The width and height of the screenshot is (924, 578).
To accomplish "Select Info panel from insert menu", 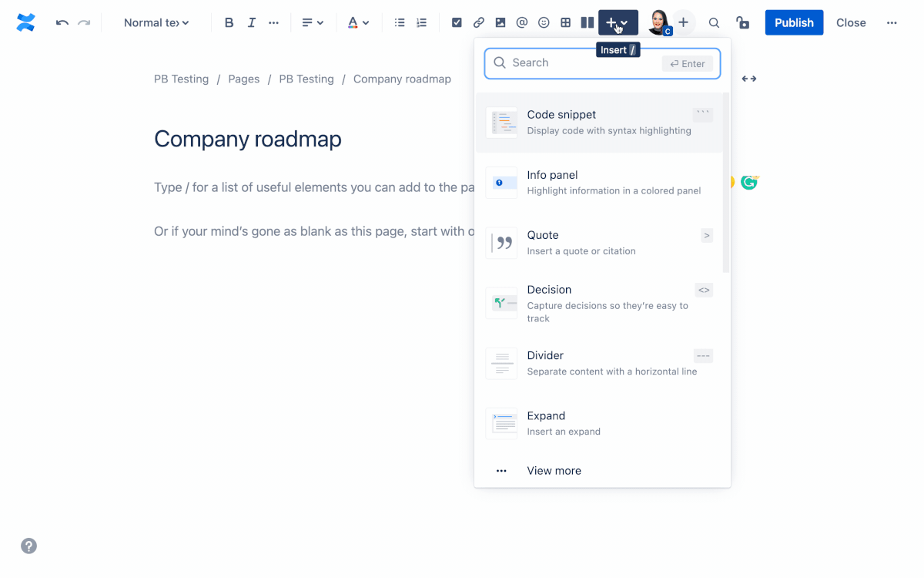I will (x=599, y=183).
